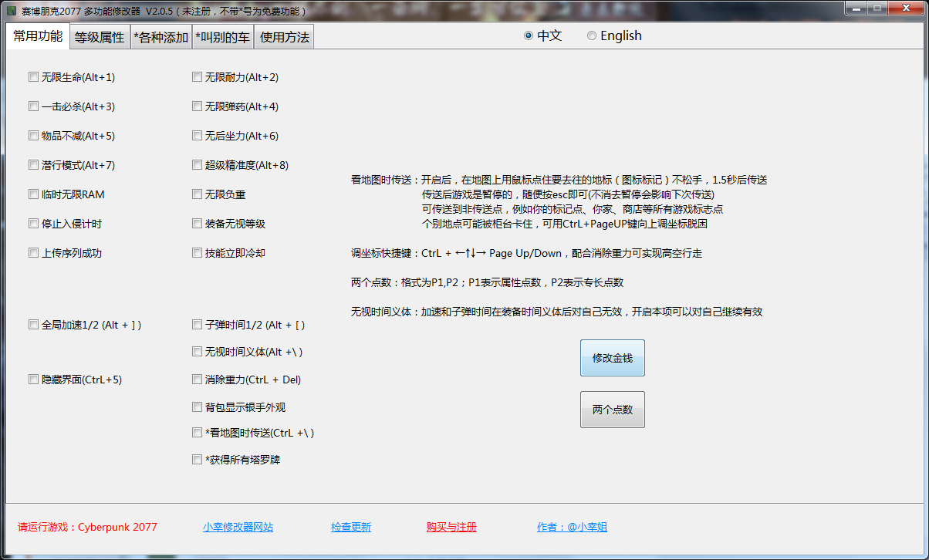Select the English language radio button

click(591, 35)
